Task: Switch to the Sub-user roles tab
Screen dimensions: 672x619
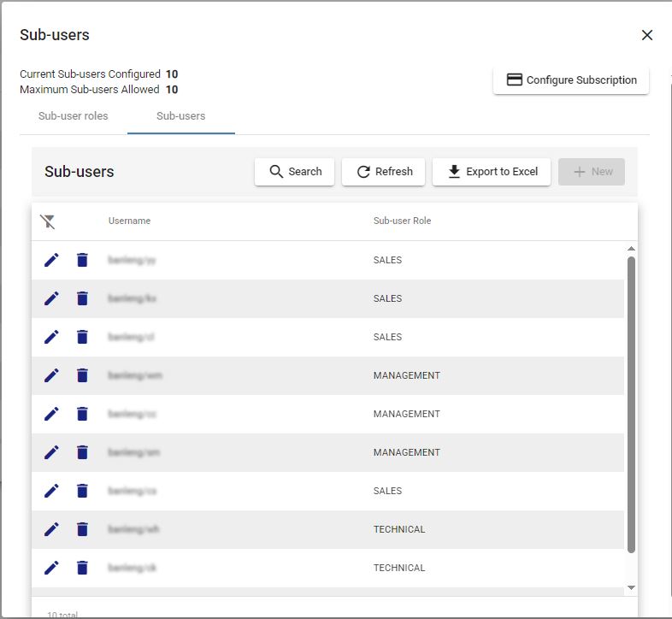Action: pos(74,116)
